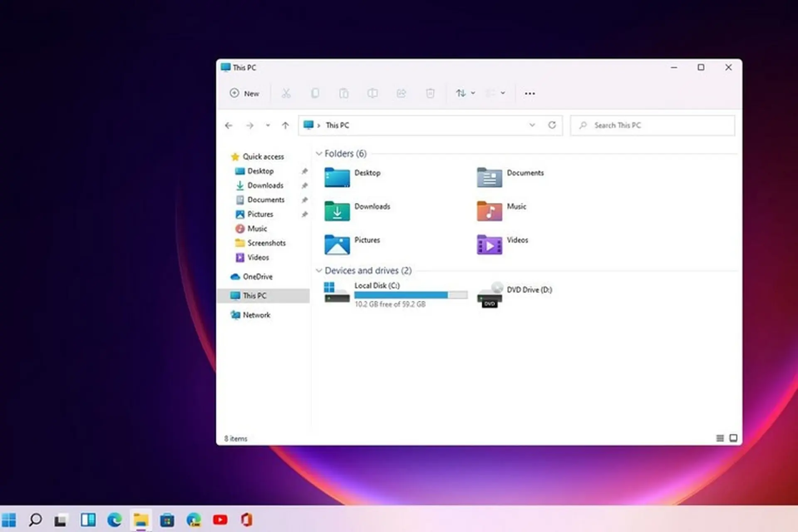
Task: Click the Local Disk usage bar
Action: pyautogui.click(x=411, y=295)
